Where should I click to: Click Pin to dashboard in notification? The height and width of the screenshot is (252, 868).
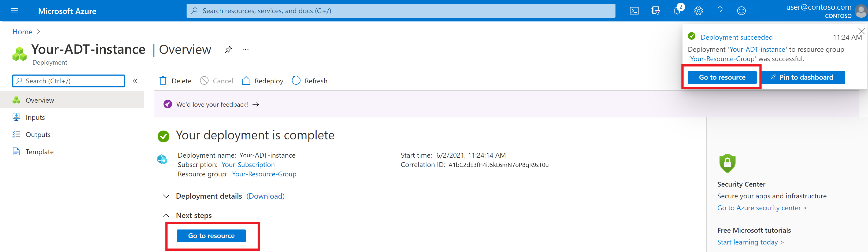pyautogui.click(x=803, y=77)
